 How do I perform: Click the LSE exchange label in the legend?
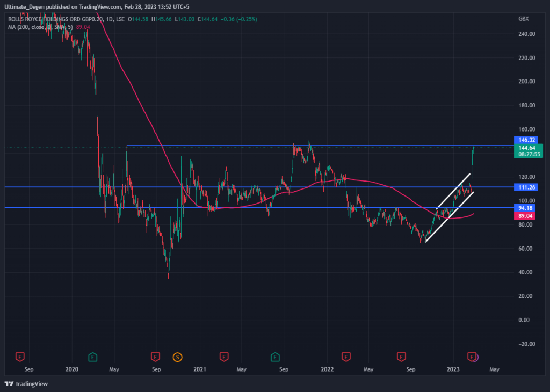pyautogui.click(x=120, y=19)
